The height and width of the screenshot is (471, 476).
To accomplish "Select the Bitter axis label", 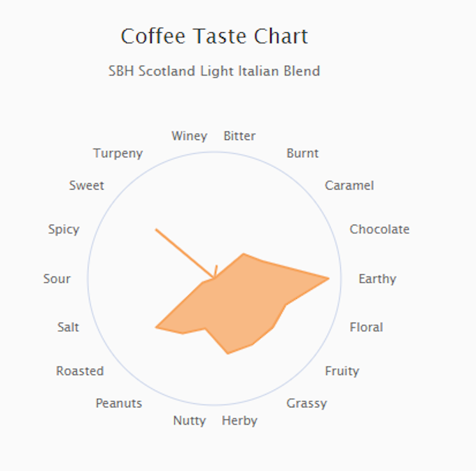I will click(x=239, y=136).
